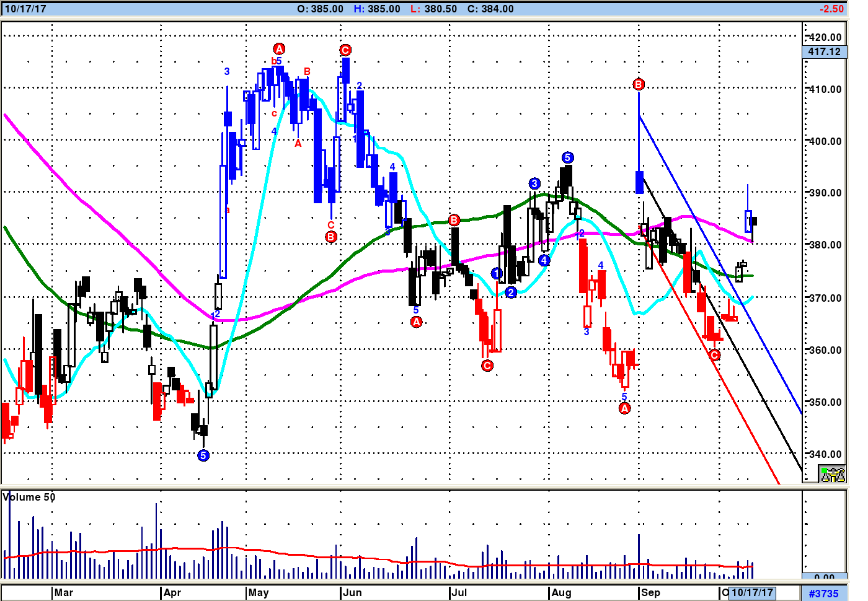
Task: Select red circled A below September low
Action: pos(624,408)
